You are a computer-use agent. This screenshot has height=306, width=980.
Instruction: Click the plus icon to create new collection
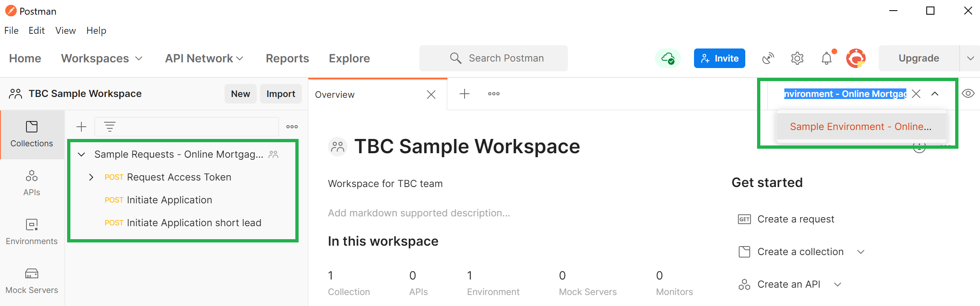(81, 127)
